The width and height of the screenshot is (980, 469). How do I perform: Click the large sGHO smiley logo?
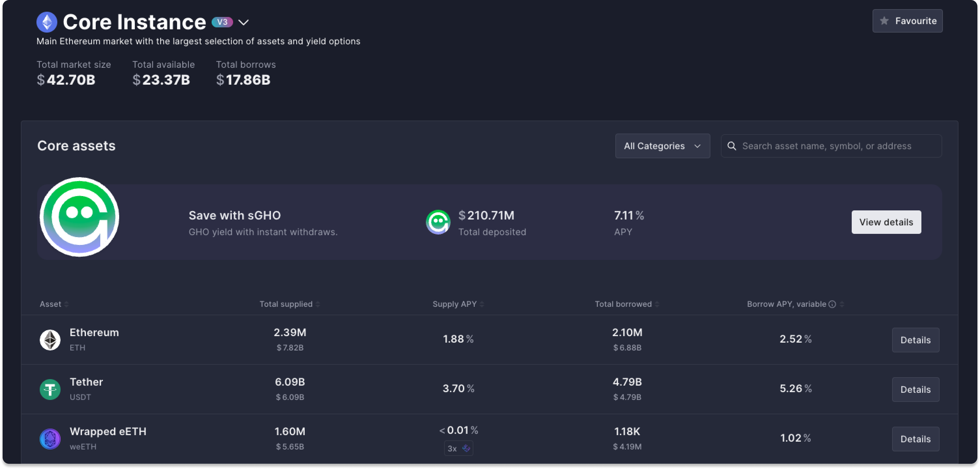[79, 217]
